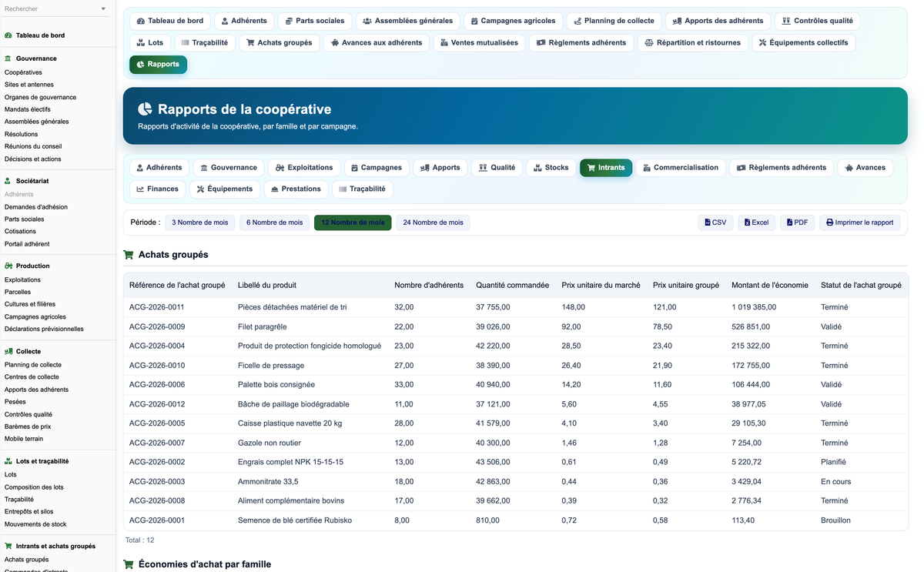Sort by Montant de l'économie column
This screenshot has height=572, width=924.
tap(770, 285)
